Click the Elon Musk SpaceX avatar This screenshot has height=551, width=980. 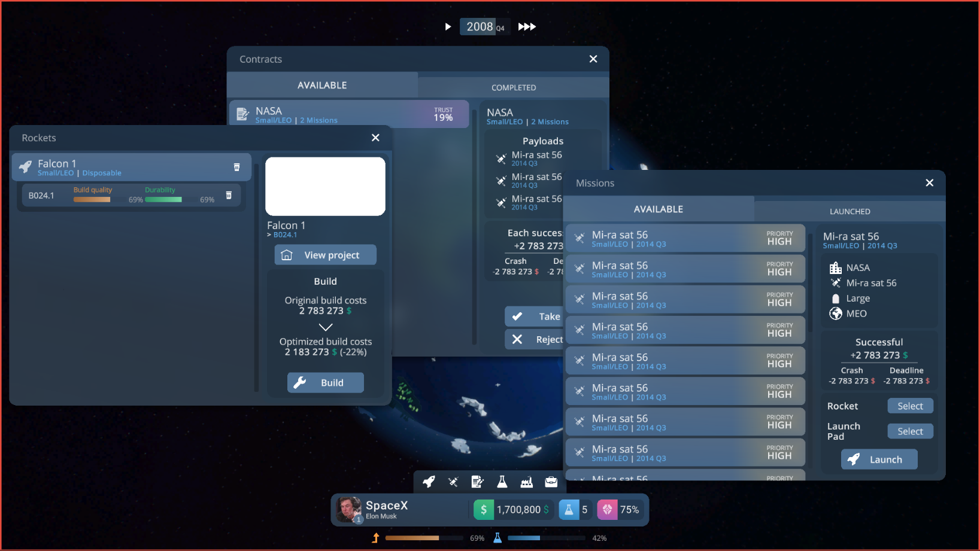pyautogui.click(x=348, y=510)
